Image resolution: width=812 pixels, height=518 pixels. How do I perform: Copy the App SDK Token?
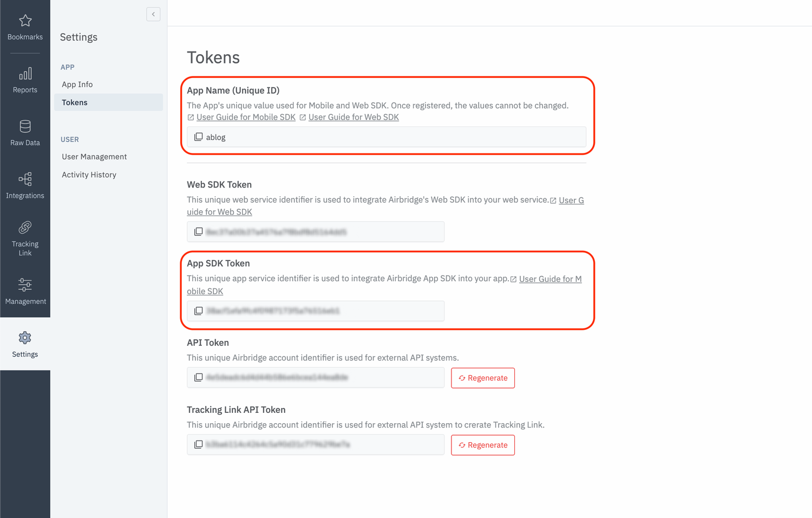(199, 311)
